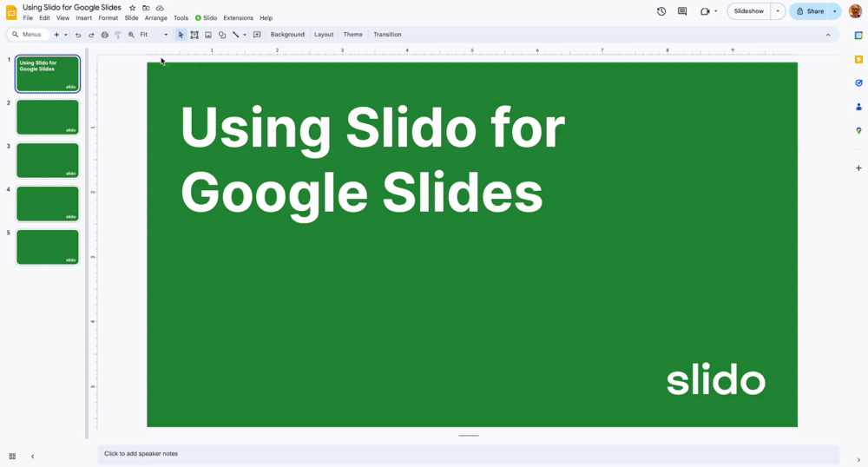
Task: Open the Arrange menu
Action: coord(156,18)
